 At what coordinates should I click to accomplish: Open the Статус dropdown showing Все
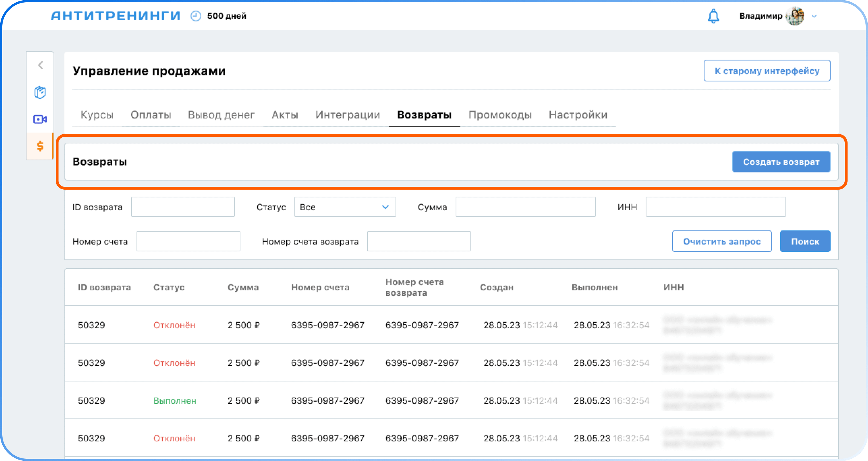(x=345, y=207)
